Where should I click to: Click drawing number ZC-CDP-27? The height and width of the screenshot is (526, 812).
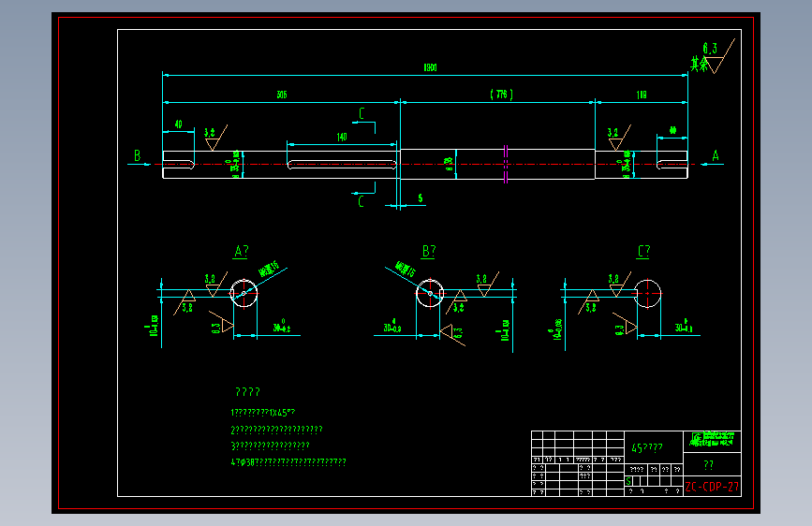(712, 487)
